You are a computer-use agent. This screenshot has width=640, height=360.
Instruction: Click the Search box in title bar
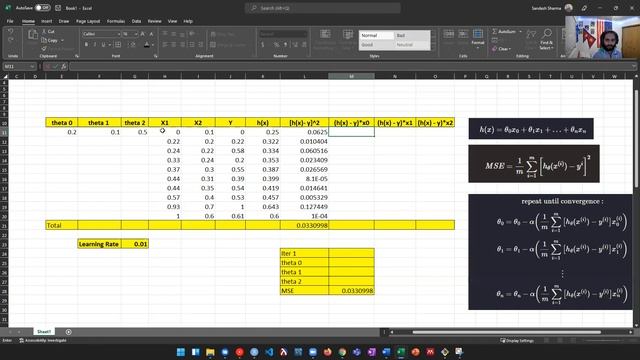322,8
